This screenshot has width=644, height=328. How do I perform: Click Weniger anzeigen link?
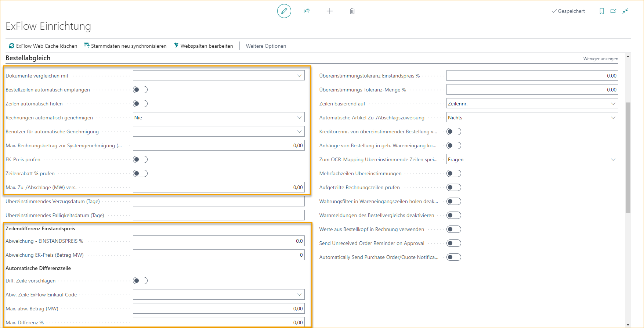[601, 59]
